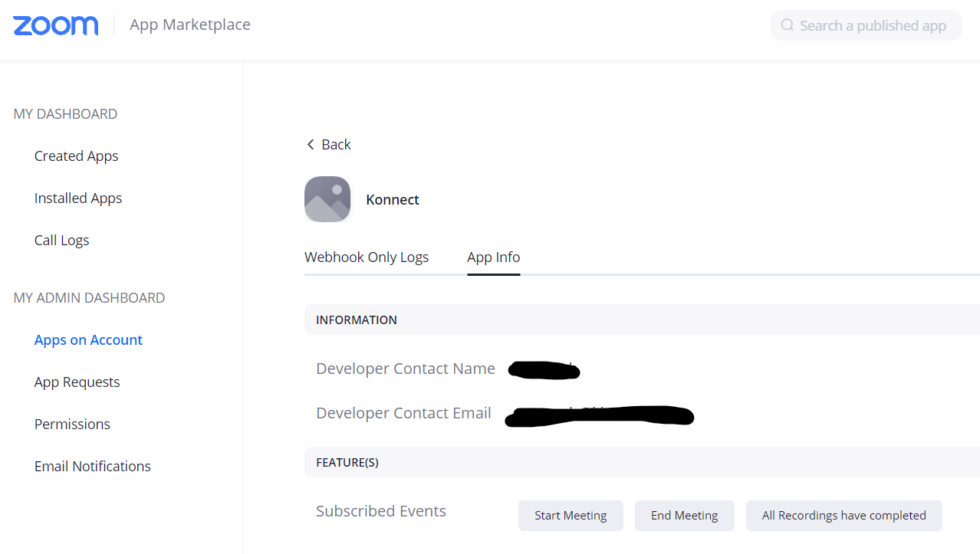Image resolution: width=980 pixels, height=554 pixels.
Task: Open Created Apps in dashboard
Action: coord(77,156)
